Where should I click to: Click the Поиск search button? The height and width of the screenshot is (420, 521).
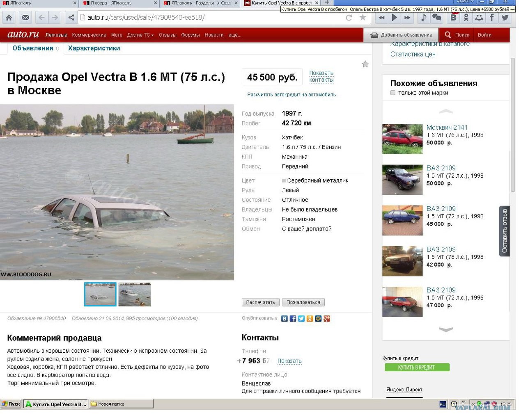pyautogui.click(x=457, y=35)
